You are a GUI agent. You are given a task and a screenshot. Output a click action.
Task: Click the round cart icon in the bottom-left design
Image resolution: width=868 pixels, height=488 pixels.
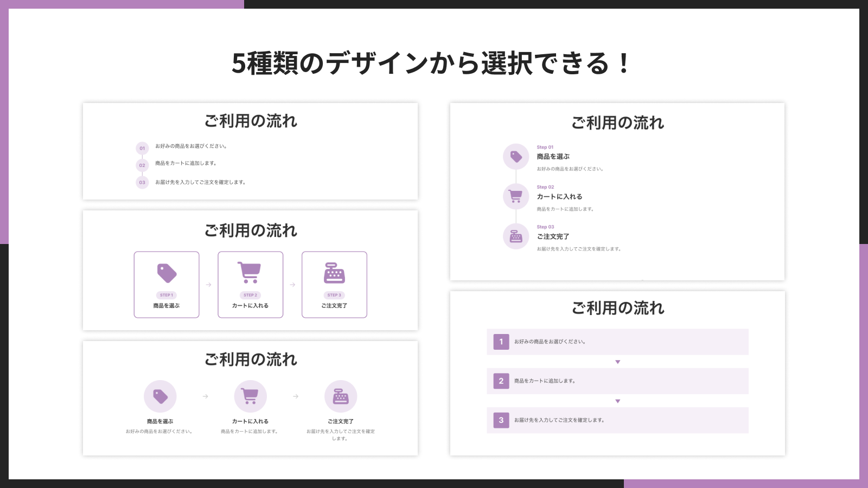250,396
